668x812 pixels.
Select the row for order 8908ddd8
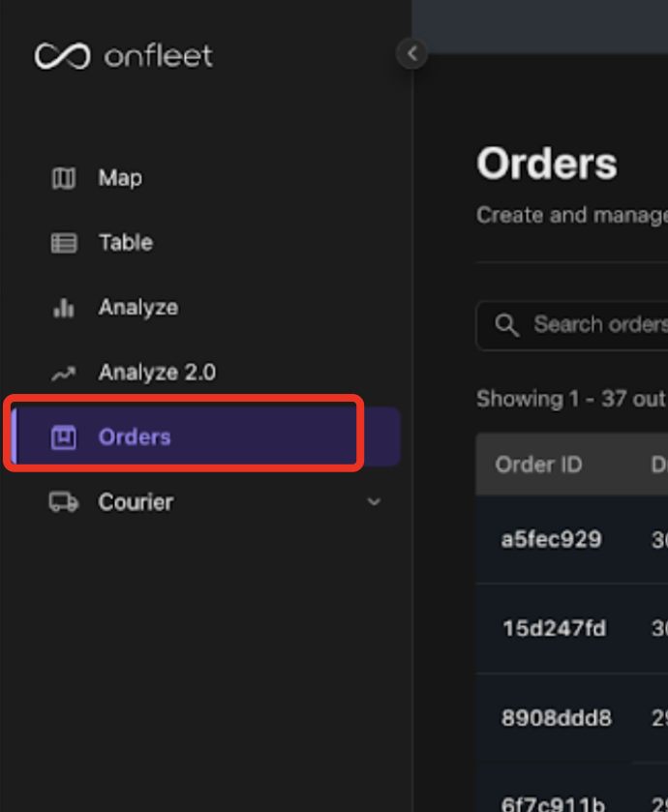click(554, 718)
